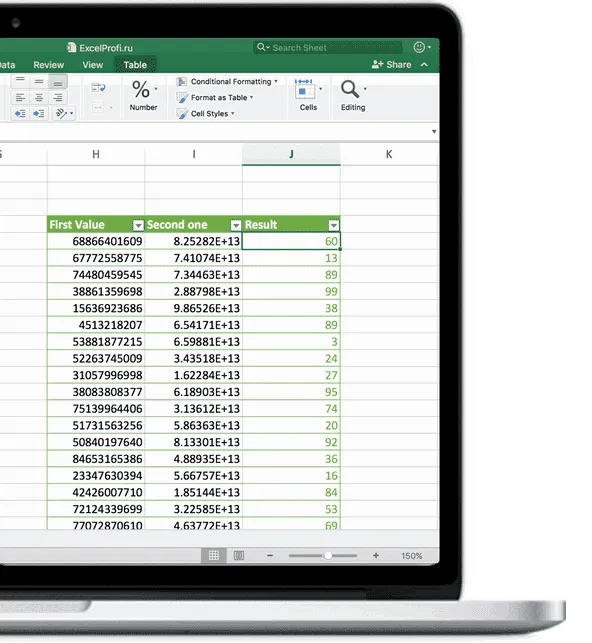
Task: Select the cell containing 75139964406
Action: pos(96,408)
